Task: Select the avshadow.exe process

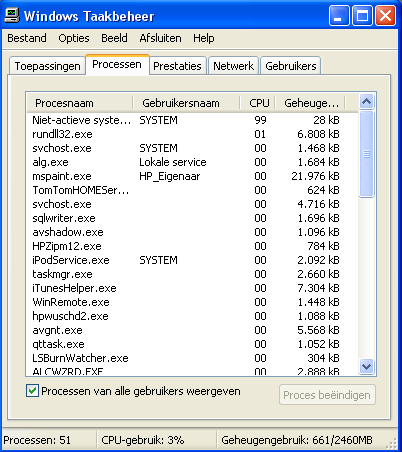Action: 192,232
